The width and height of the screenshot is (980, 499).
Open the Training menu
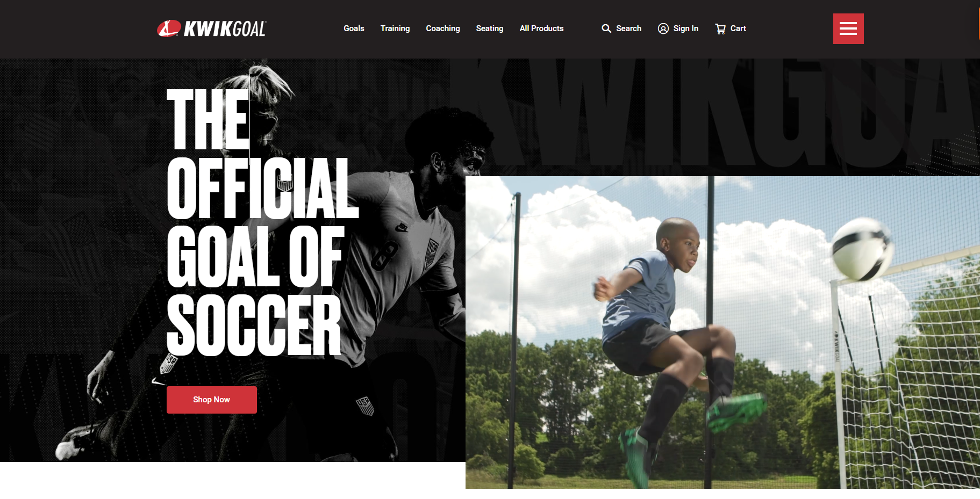(395, 28)
